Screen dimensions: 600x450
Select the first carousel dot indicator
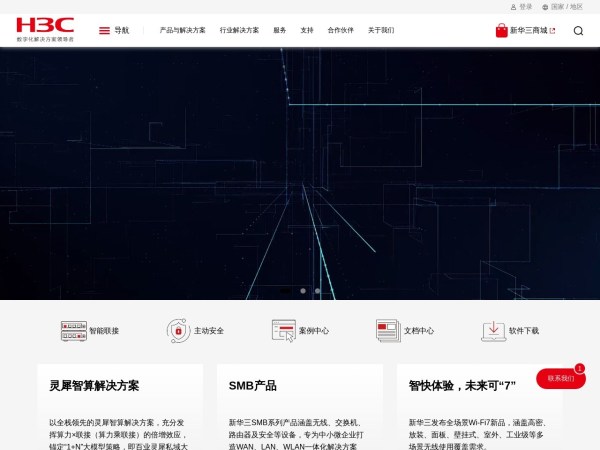[x=303, y=291]
